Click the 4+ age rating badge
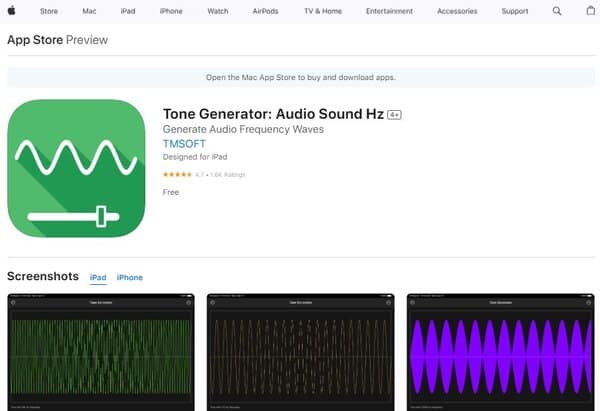The image size is (600, 411). click(394, 115)
